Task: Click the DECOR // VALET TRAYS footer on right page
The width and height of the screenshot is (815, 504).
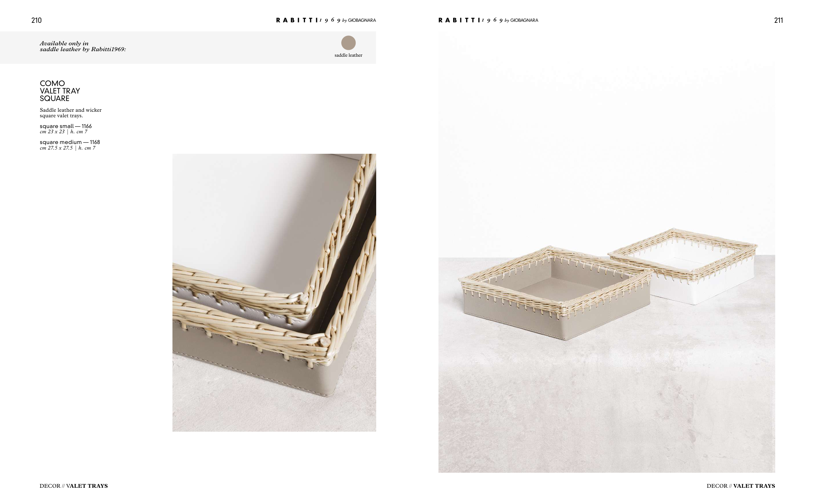Action: point(741,486)
